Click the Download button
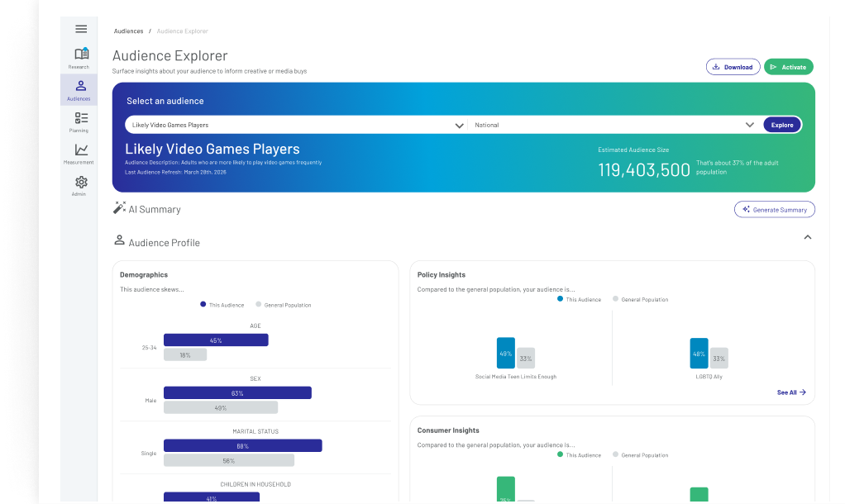This screenshot has height=504, width=845. point(733,67)
